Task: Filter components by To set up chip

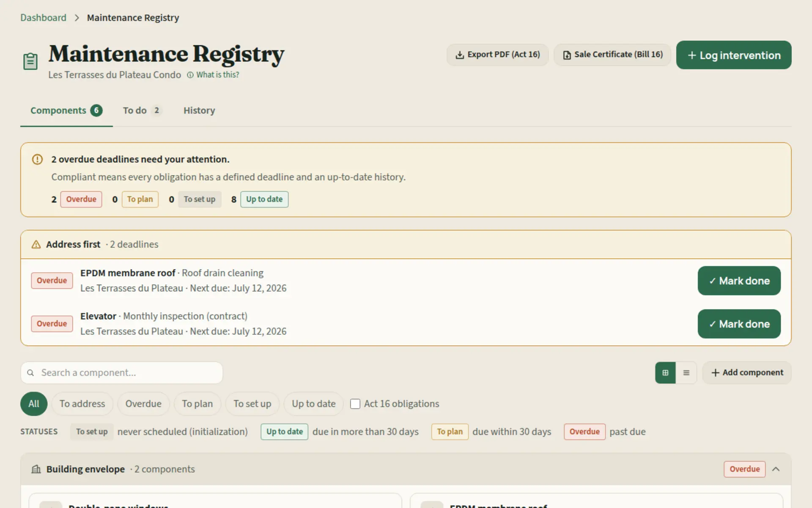Action: tap(252, 404)
